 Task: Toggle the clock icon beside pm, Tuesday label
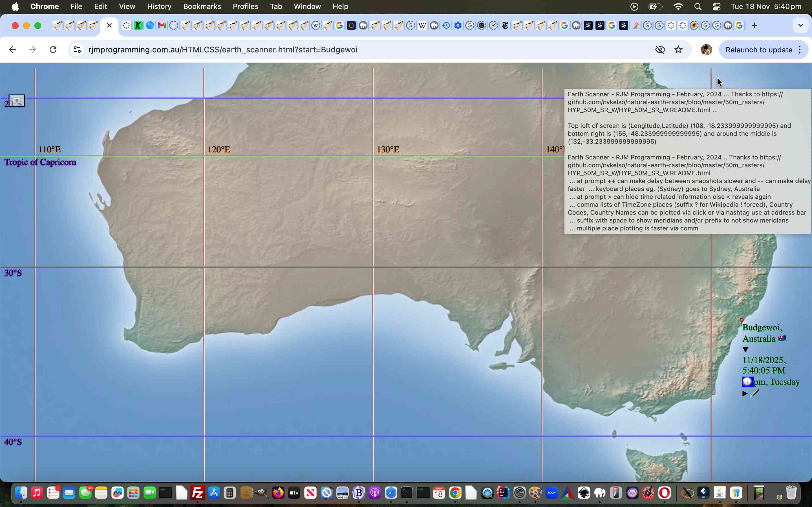[x=747, y=382]
